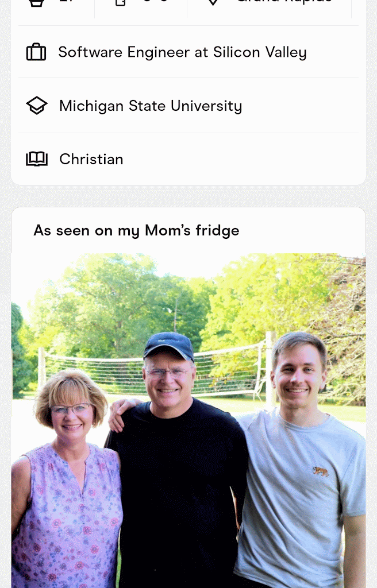This screenshot has height=588, width=377.
Task: Tap the location pin icon
Action: point(213,2)
